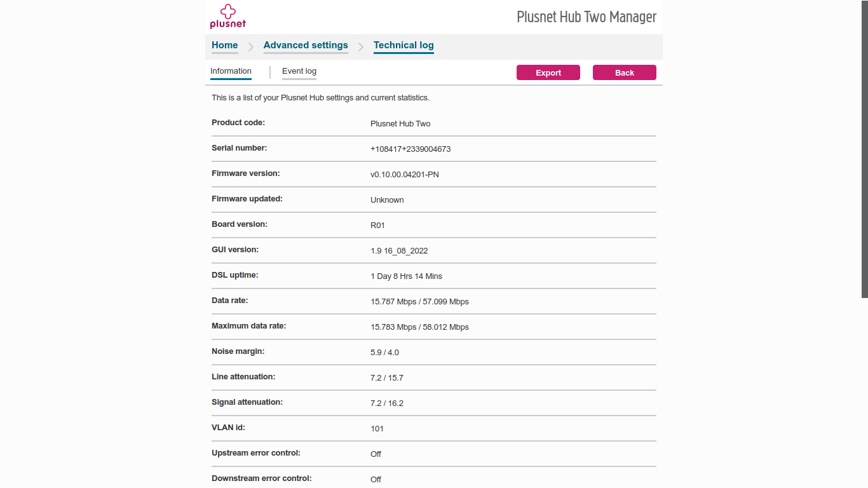Click the Plusnet logo
868x488 pixels.
227,16
